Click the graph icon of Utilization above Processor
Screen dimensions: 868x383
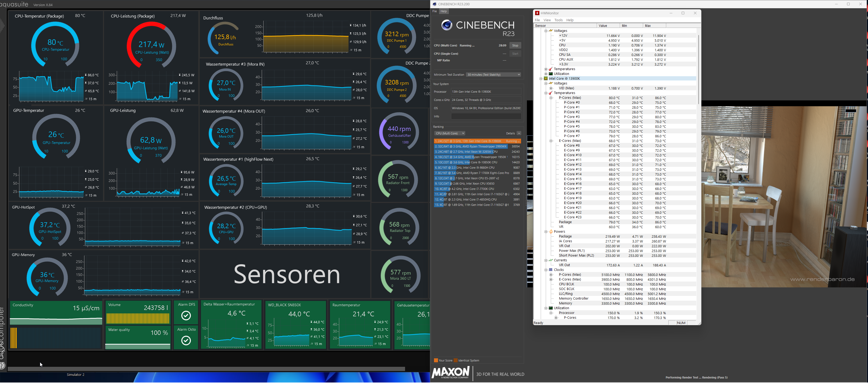[x=551, y=308]
